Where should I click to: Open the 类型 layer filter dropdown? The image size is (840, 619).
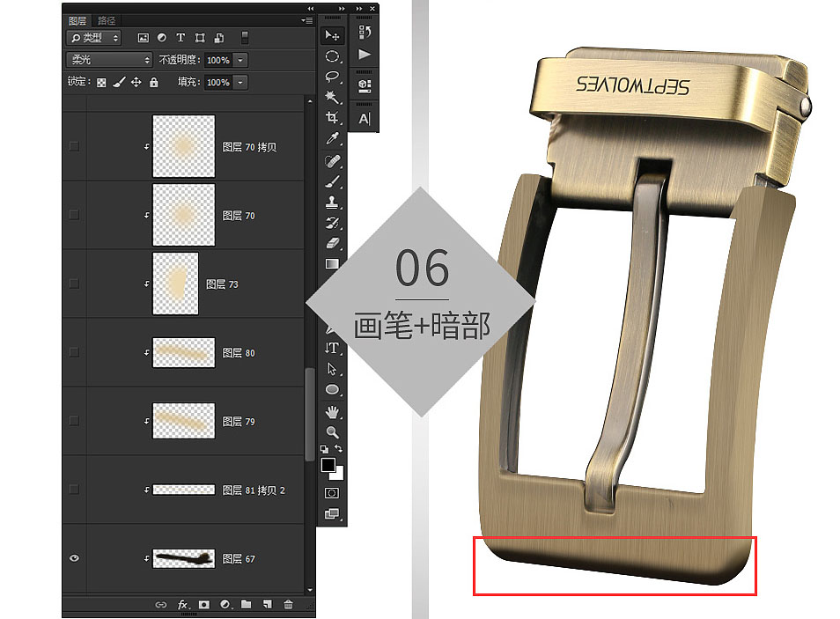click(93, 38)
